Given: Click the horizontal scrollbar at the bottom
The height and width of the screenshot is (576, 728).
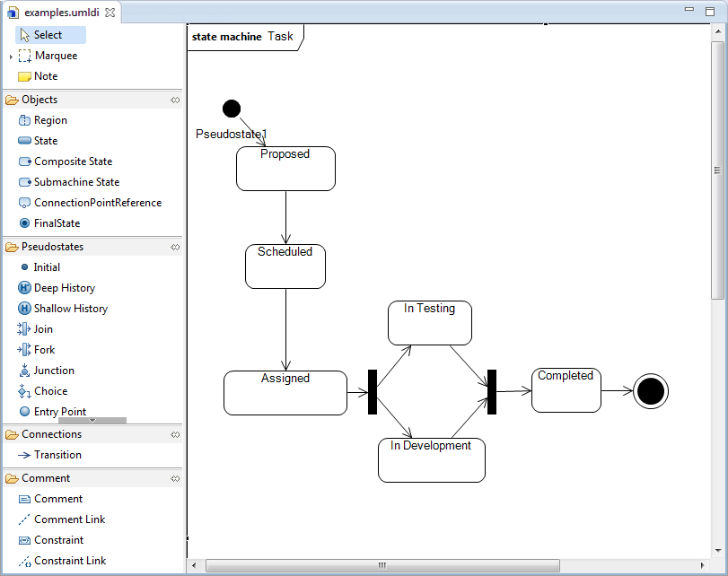Looking at the screenshot, I should (382, 566).
